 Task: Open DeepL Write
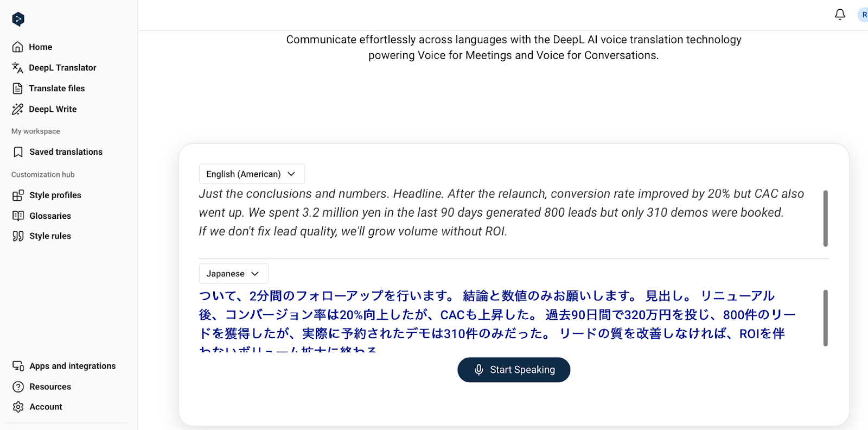click(x=52, y=109)
